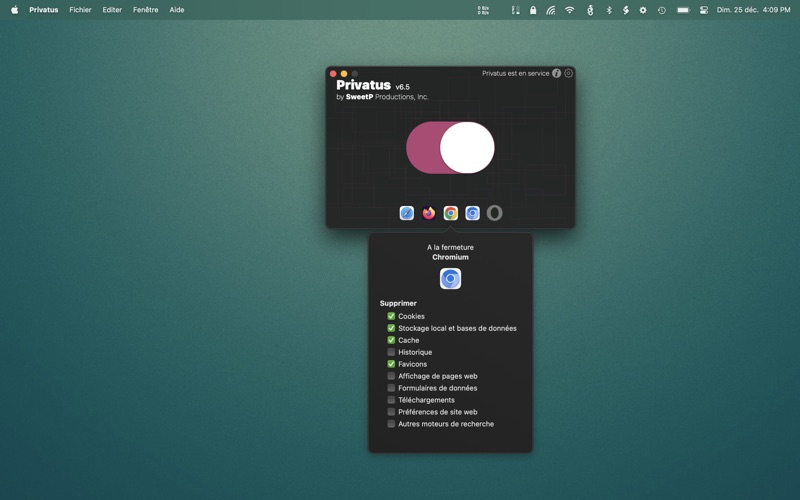Open the Aide menu
The width and height of the screenshot is (800, 500).
(x=177, y=10)
